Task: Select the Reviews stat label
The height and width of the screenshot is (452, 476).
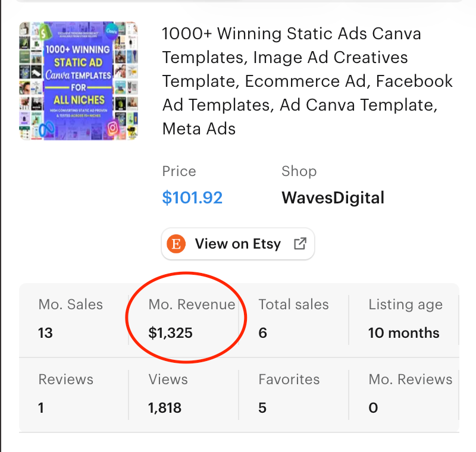Action: pos(66,379)
